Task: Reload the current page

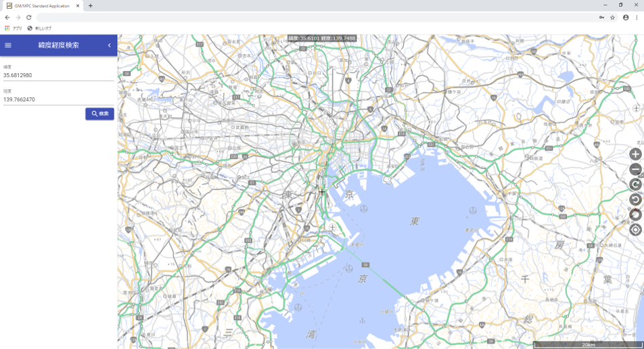Action: [29, 18]
